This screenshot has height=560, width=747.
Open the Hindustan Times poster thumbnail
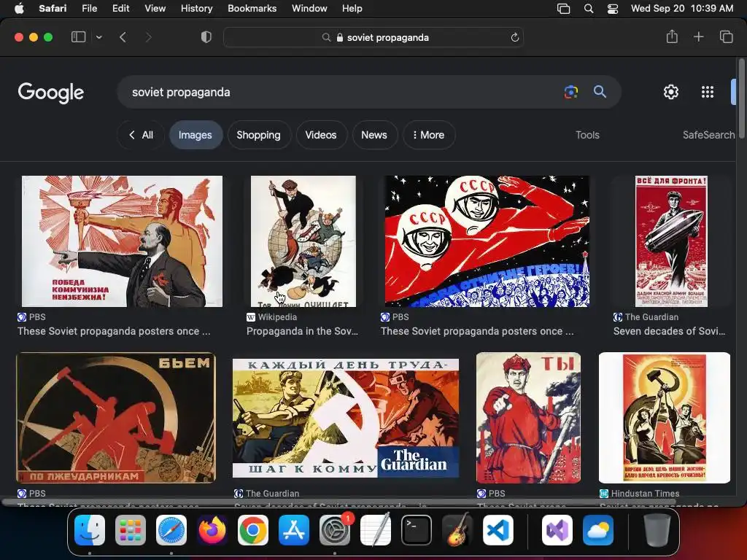pyautogui.click(x=664, y=418)
